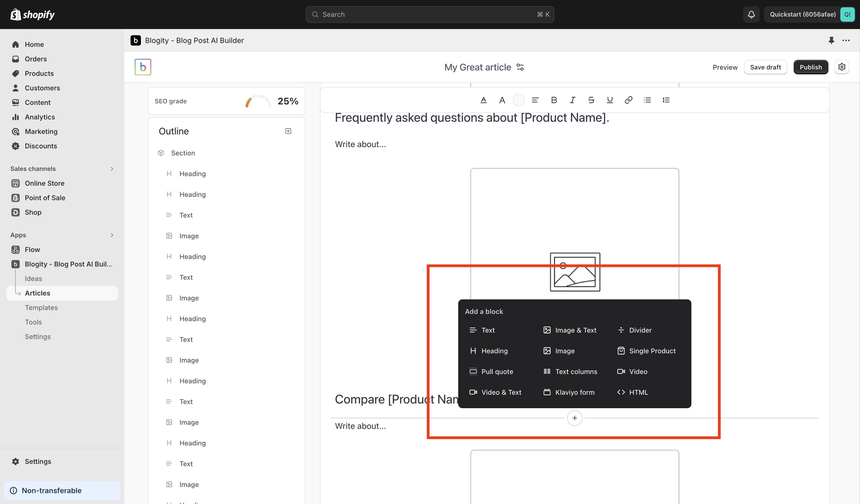Click the numbered list icon
The image size is (860, 504).
[x=666, y=100]
